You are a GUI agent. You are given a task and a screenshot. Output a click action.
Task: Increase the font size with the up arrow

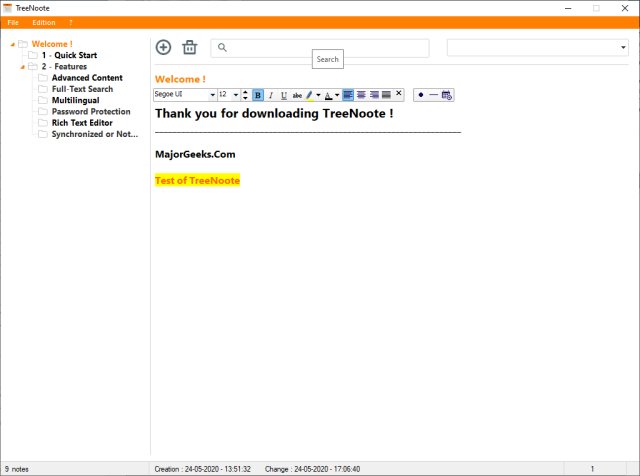[x=245, y=92]
